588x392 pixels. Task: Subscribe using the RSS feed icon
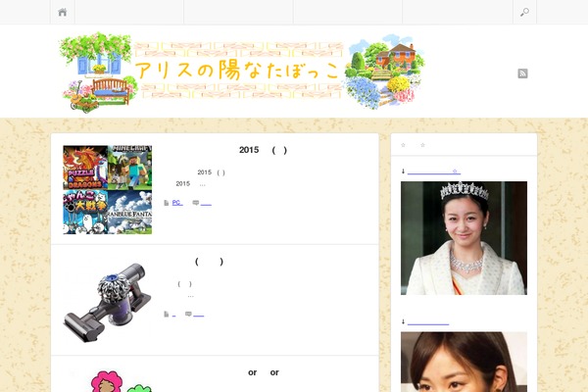point(522,73)
